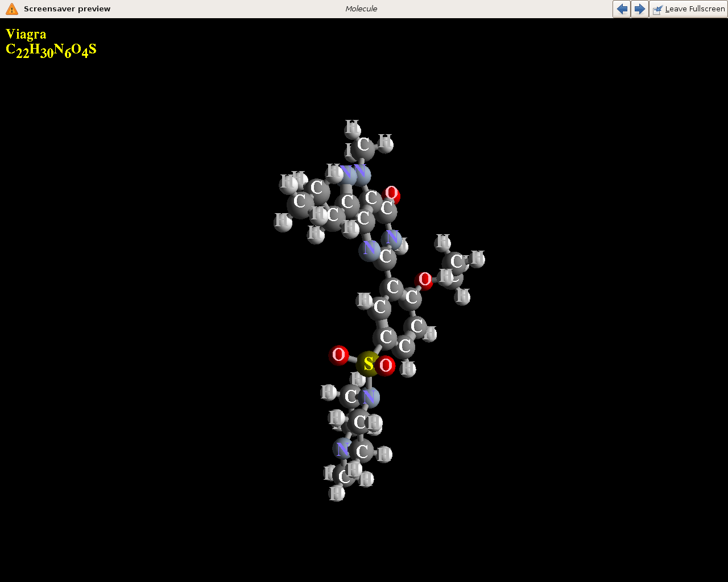The width and height of the screenshot is (728, 582).
Task: Click the Leave Fullscreen button
Action: click(689, 9)
